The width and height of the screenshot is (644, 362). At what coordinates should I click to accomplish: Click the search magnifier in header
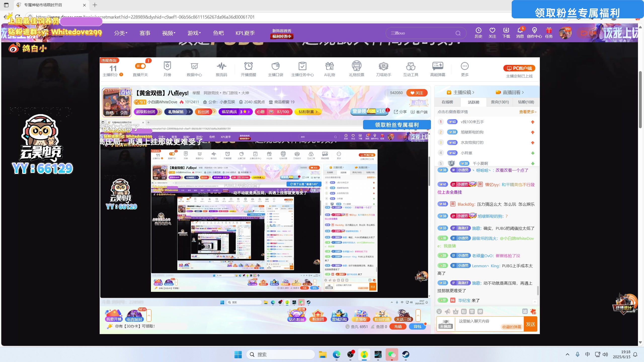pyautogui.click(x=458, y=33)
